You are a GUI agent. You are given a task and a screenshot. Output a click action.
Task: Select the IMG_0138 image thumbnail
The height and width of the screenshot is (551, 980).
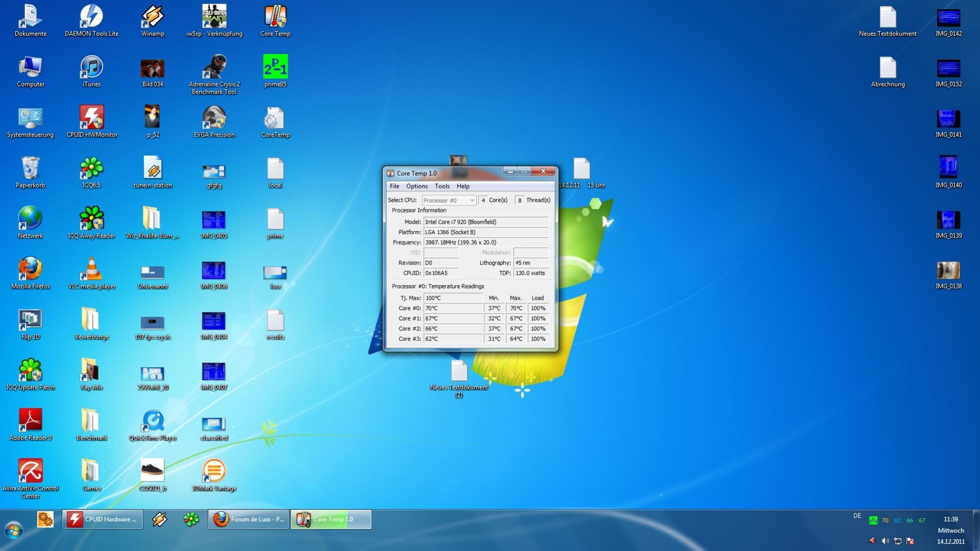pyautogui.click(x=948, y=274)
